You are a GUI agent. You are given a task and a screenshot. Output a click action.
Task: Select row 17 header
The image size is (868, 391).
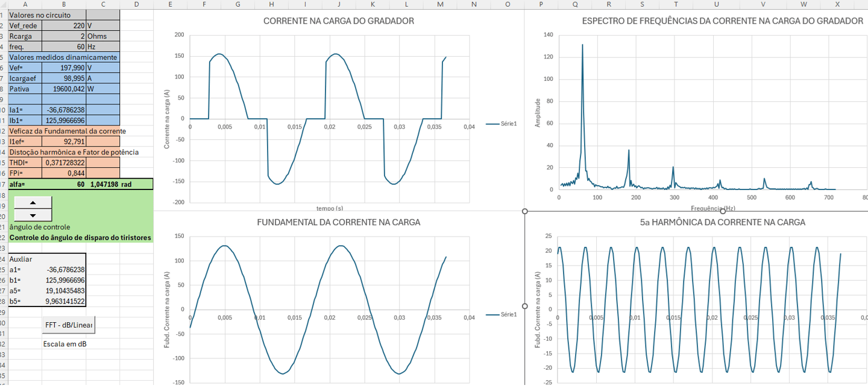tap(4, 183)
